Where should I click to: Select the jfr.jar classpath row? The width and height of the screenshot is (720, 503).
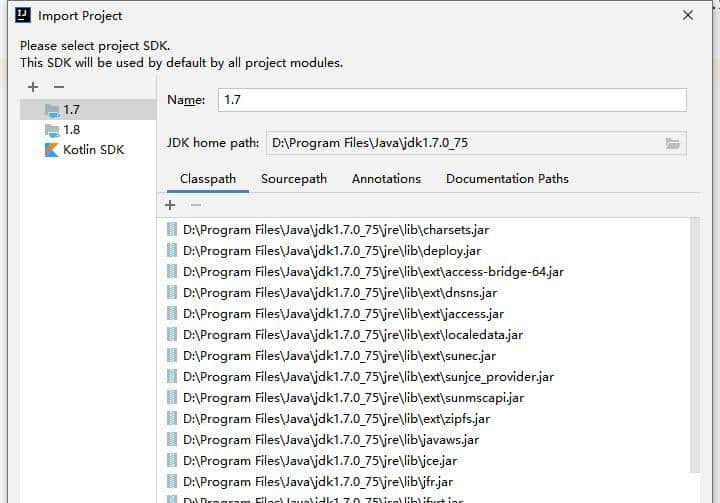pyautogui.click(x=425, y=482)
